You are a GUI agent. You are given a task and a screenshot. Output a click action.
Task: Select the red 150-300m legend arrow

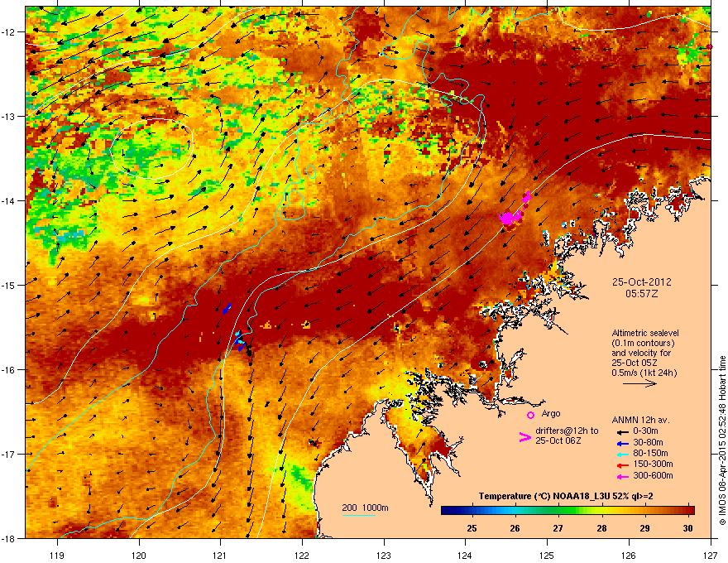pos(622,465)
